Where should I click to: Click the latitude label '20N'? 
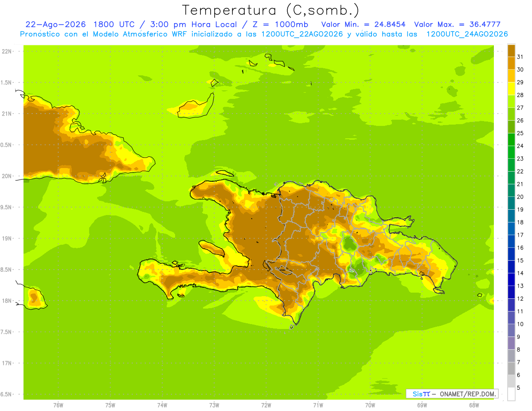7,176
